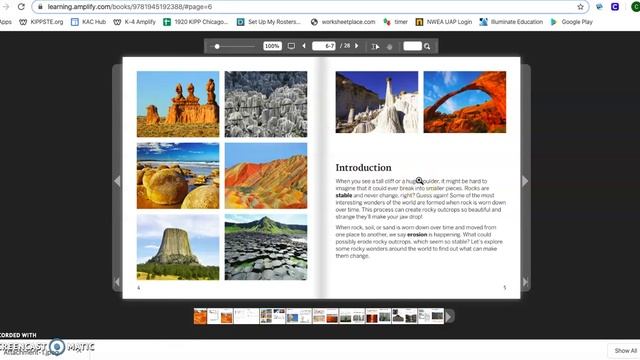Open the seventh spread thumbnail in strip
Screen dimensions: 640x360
tap(352, 316)
